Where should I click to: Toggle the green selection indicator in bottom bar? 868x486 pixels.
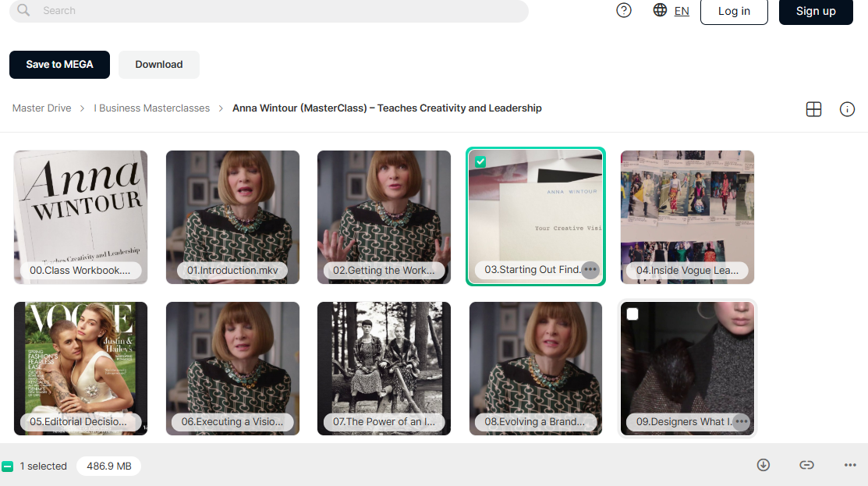(x=7, y=466)
